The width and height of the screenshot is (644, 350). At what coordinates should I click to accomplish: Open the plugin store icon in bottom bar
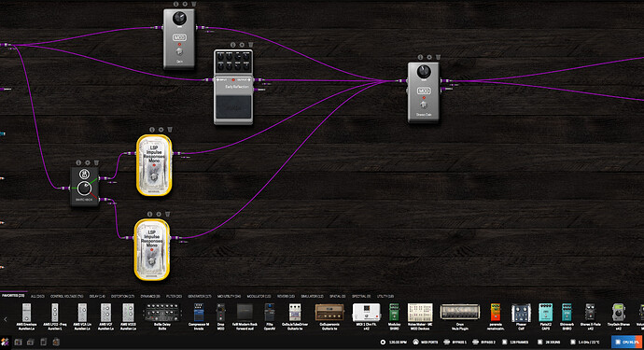tap(56, 342)
